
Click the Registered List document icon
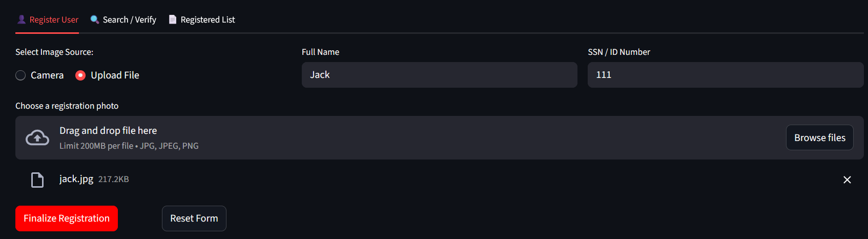click(x=173, y=19)
